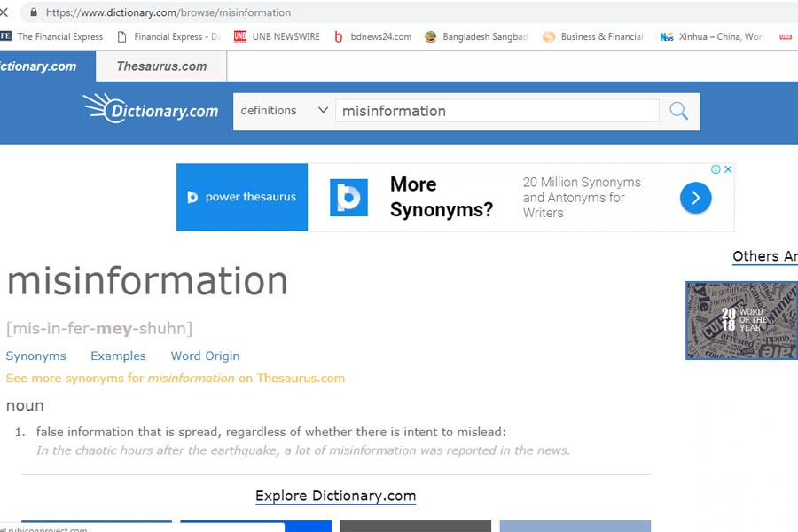Click the blue arrow button in ad
Viewport: 798px width, 532px height.
point(695,198)
